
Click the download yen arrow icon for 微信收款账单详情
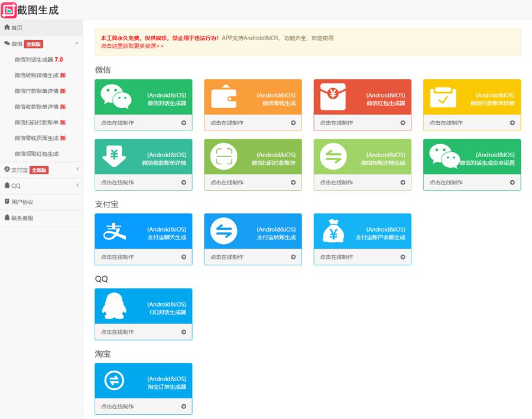pyautogui.click(x=115, y=156)
